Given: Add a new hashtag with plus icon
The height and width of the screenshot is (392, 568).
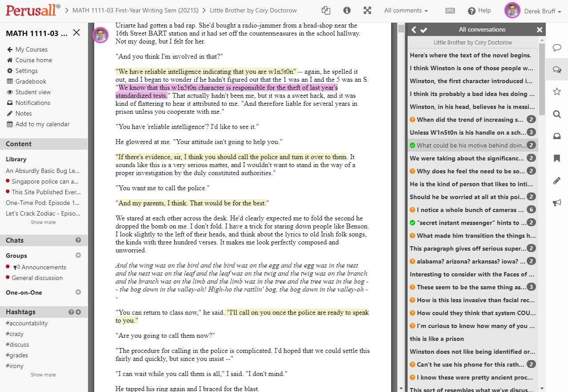Looking at the screenshot, I should click(78, 312).
